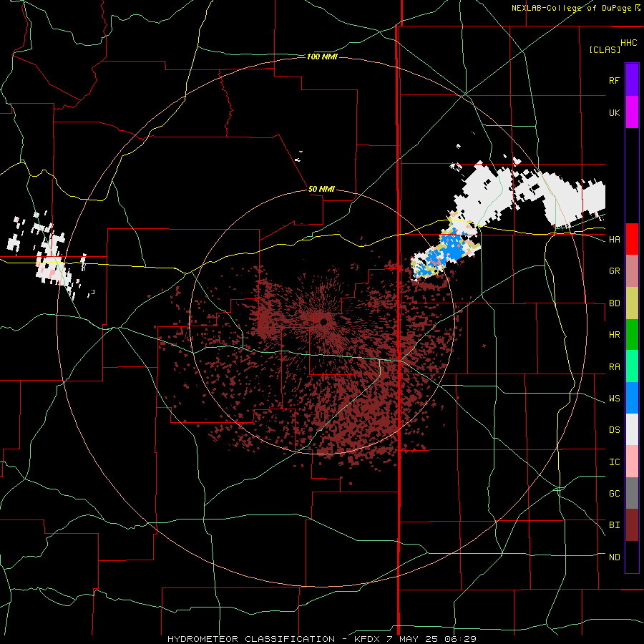Click the GC legend label
This screenshot has height=644, width=644.
[x=614, y=493]
